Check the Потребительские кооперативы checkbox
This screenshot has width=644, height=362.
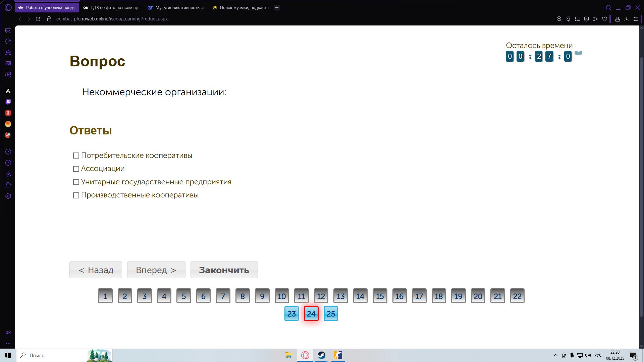[76, 156]
